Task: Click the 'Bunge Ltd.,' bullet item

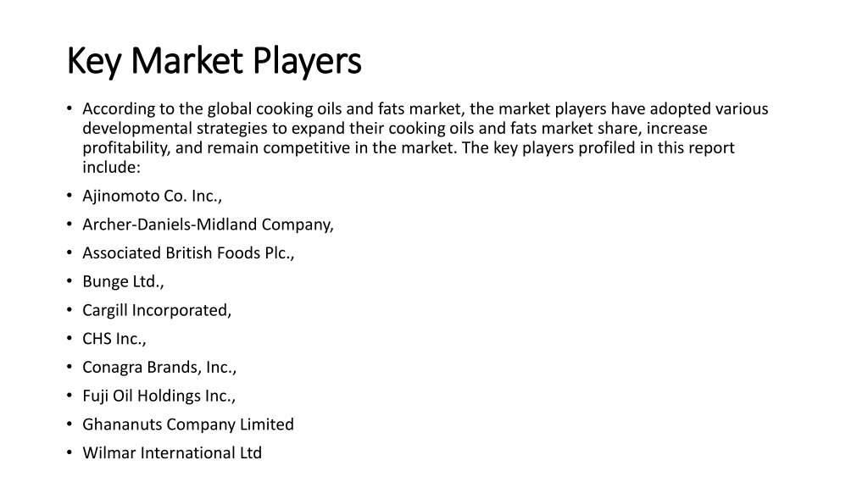Action: [124, 281]
